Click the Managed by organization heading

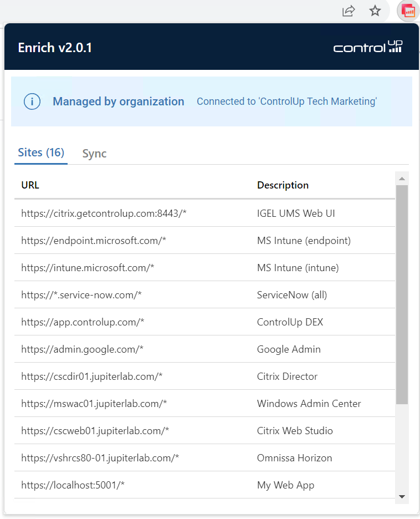(x=119, y=101)
